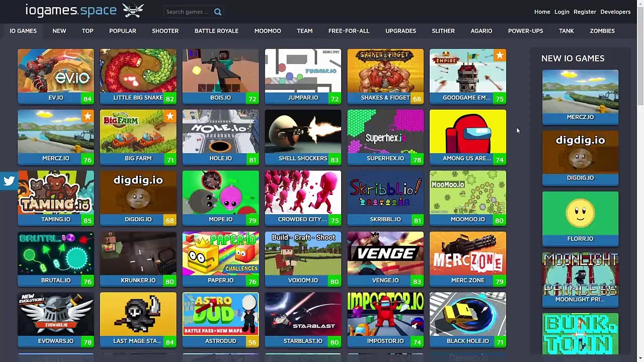The image size is (644, 362).
Task: Click the search games input field
Action: (x=188, y=12)
